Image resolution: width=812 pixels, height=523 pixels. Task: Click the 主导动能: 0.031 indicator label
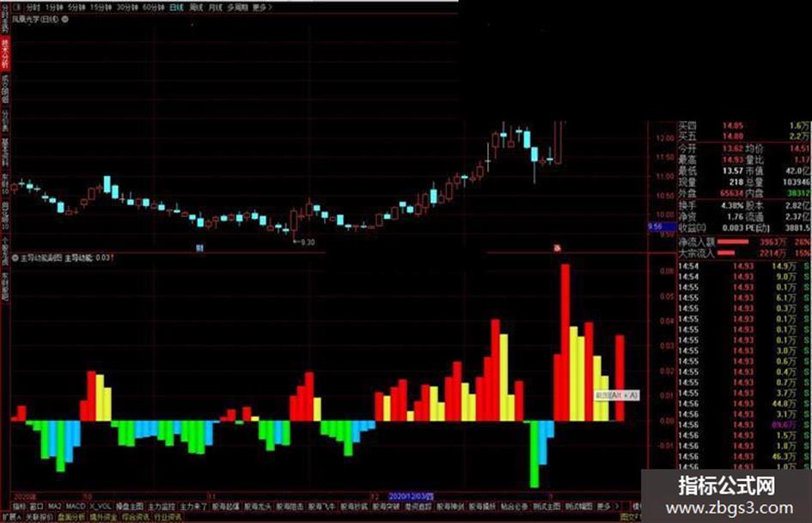pos(89,258)
